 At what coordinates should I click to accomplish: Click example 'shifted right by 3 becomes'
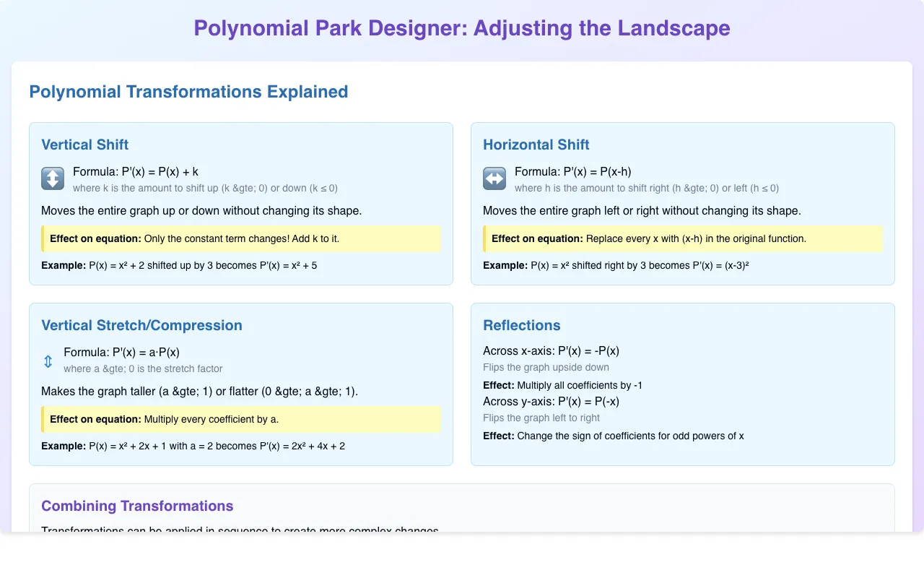point(616,265)
